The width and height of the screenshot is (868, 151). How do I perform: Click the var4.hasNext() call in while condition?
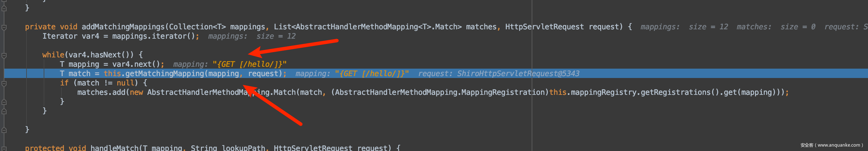[99, 55]
